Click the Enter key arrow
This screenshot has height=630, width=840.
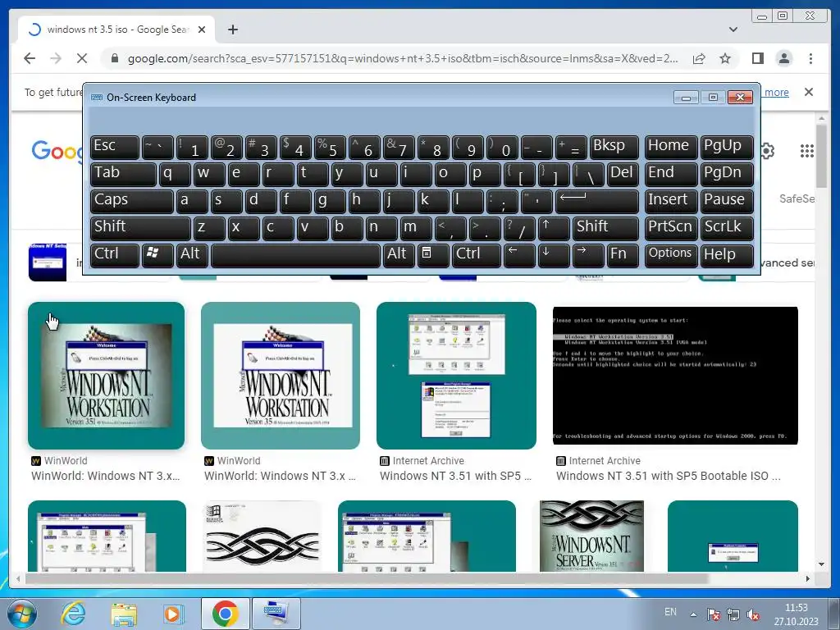[597, 201]
